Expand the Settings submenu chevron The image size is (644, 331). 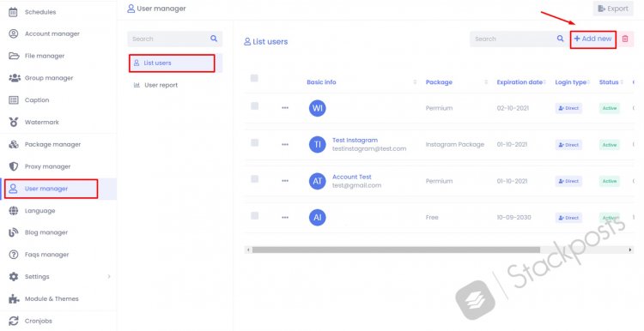(109, 276)
